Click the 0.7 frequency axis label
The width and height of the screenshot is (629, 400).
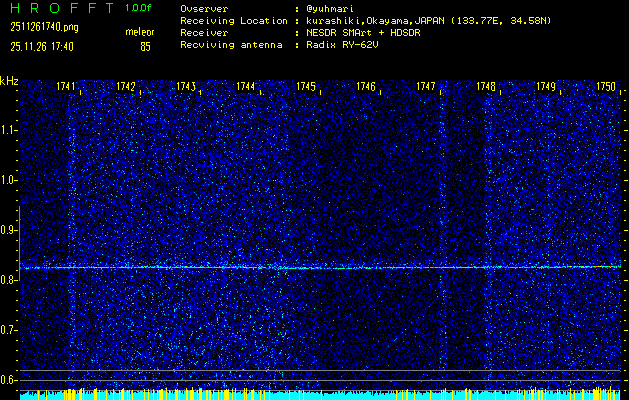pyautogui.click(x=9, y=329)
